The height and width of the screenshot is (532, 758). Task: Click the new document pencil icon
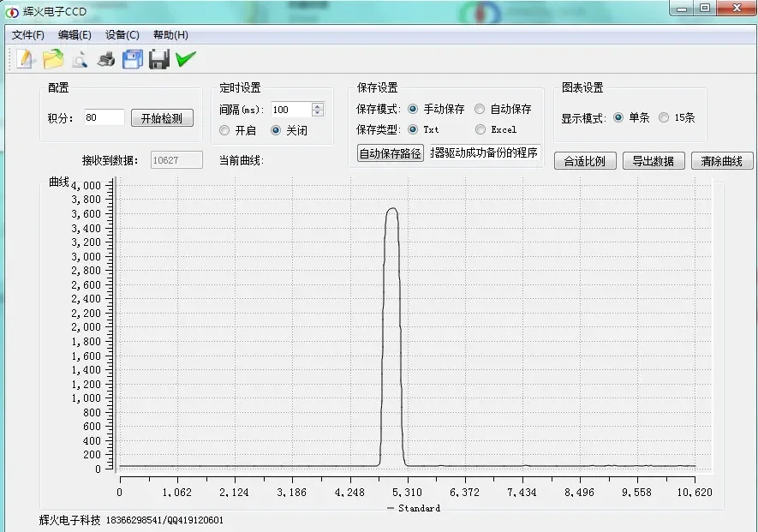point(26,59)
